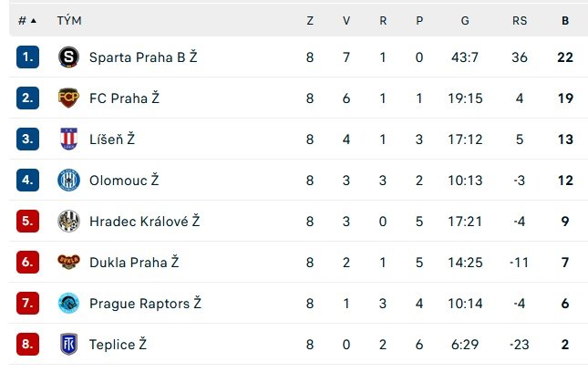This screenshot has width=588, height=372.
Task: Click the red rank 8 badge
Action: [27, 344]
